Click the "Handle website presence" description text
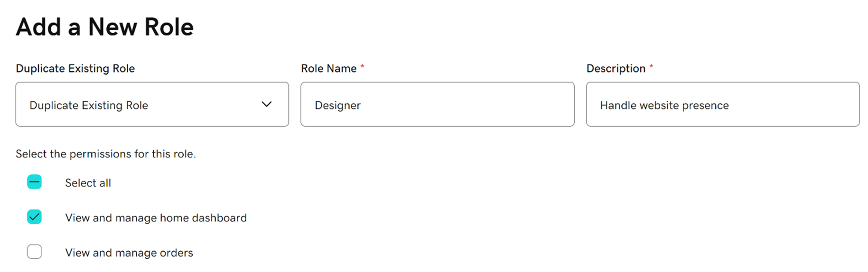Screen dimensions: 868x272 coord(664,105)
